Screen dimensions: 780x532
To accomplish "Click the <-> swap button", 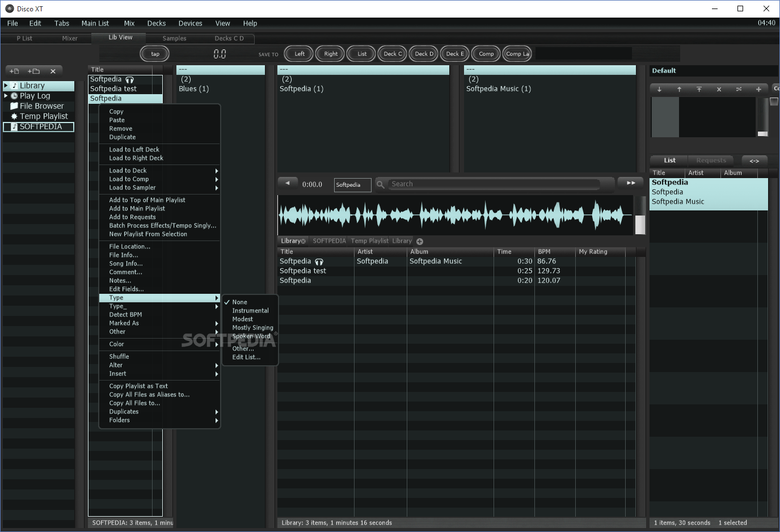I will coord(754,161).
